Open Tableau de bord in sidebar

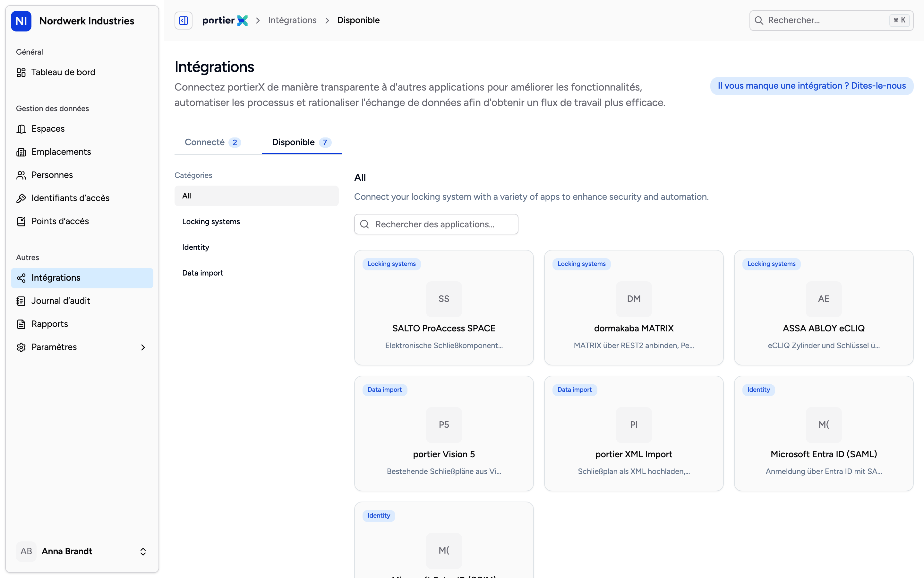(x=82, y=72)
